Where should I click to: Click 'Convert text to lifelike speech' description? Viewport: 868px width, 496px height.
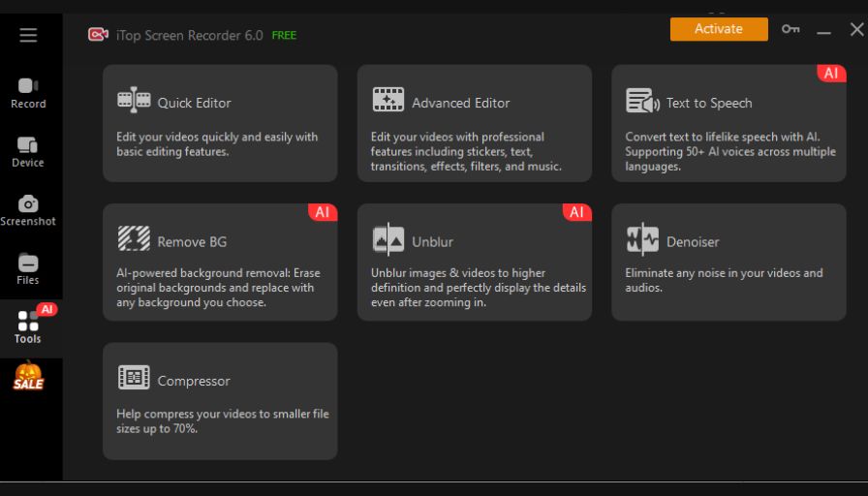(730, 151)
